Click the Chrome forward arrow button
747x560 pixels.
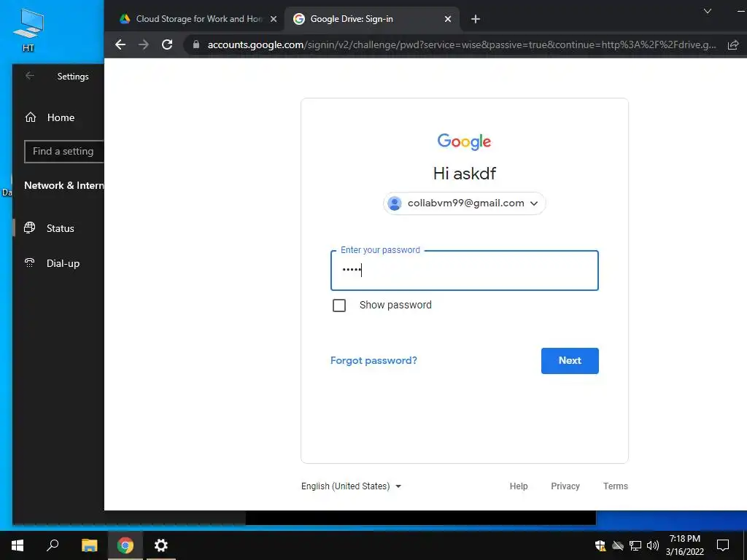pos(144,44)
